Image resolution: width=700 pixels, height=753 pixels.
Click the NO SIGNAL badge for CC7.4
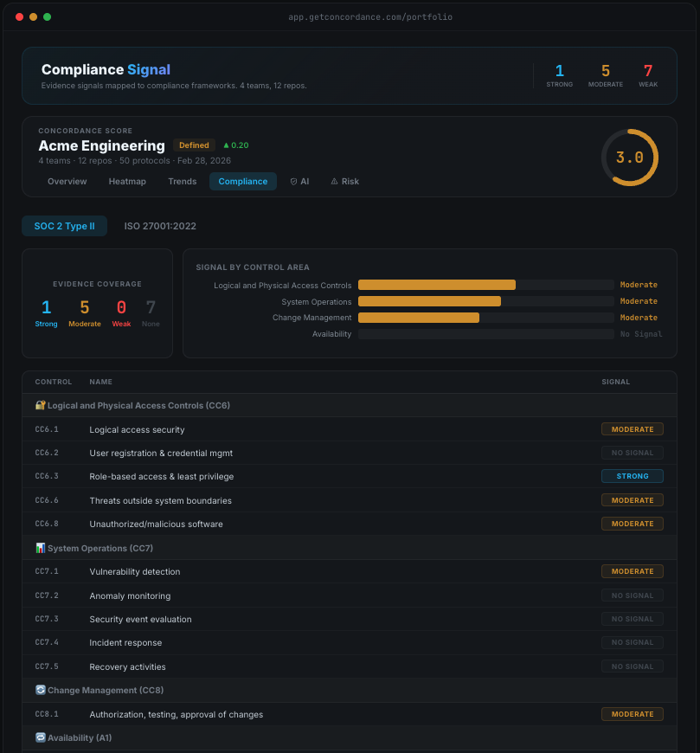(x=633, y=642)
